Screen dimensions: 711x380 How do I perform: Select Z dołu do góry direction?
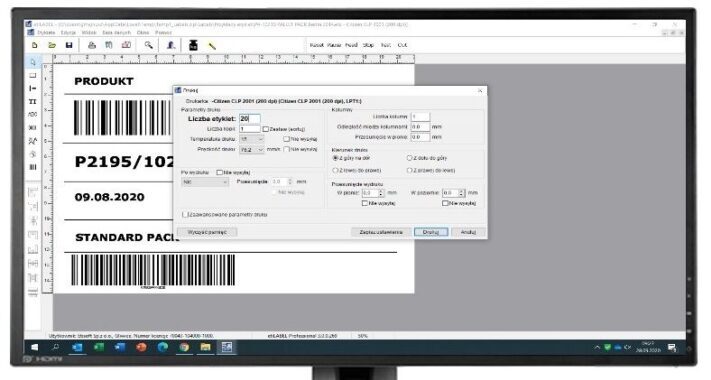pos(409,158)
